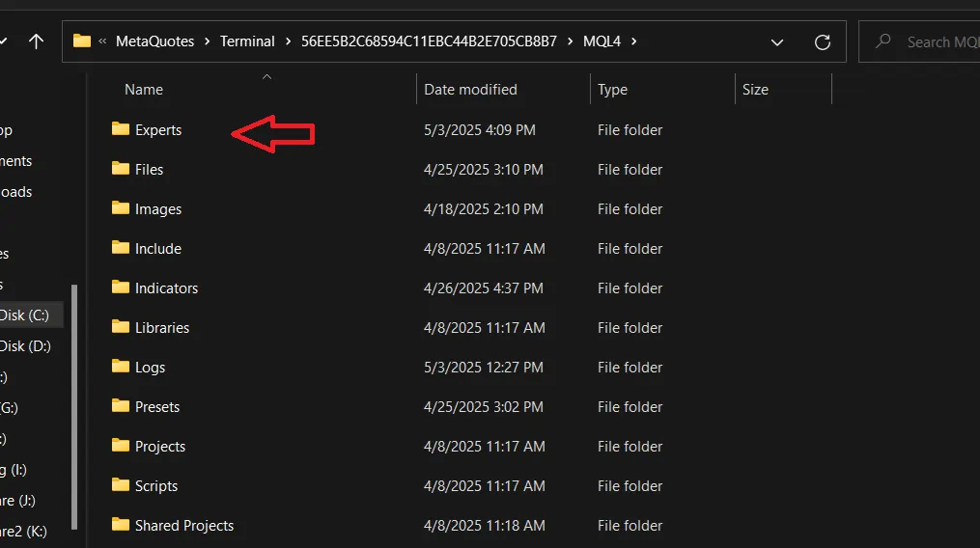Select the Shared Projects folder icon

coord(121,524)
